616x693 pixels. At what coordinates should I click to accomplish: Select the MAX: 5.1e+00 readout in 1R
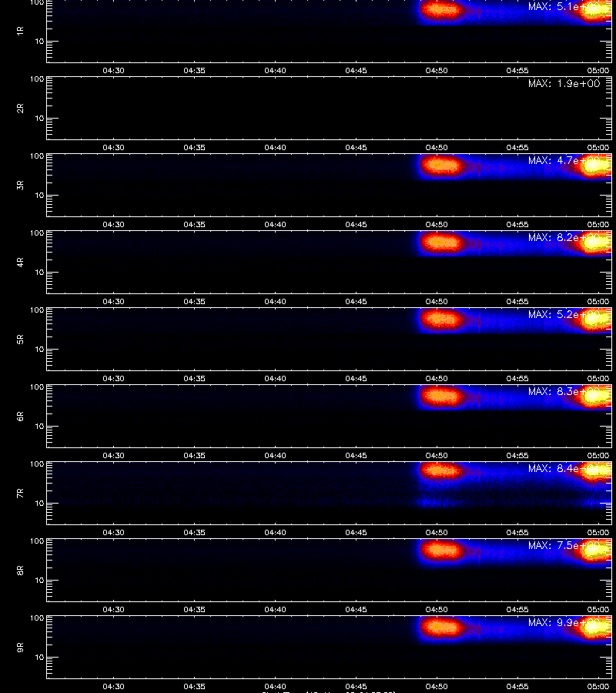[x=564, y=7]
